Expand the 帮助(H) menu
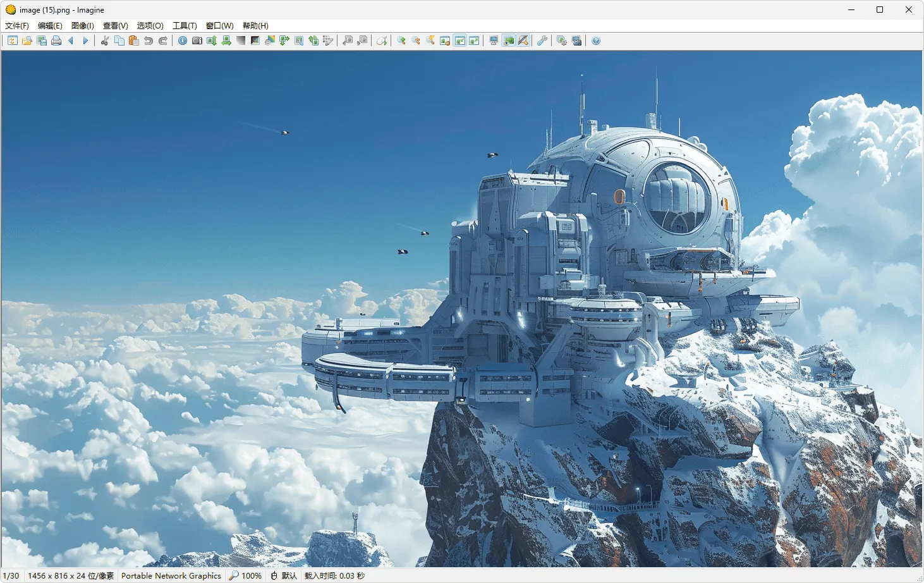 pos(255,26)
